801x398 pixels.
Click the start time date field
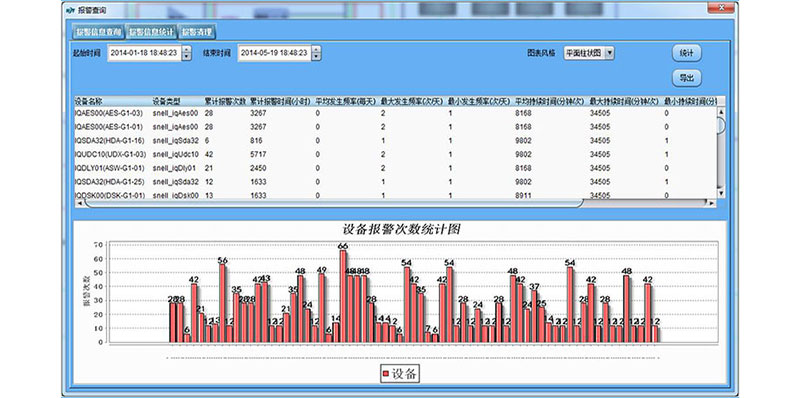tap(144, 53)
